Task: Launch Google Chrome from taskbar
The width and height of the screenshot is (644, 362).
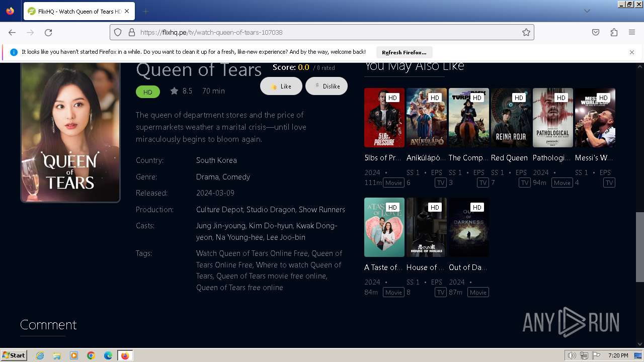Action: 91,355
